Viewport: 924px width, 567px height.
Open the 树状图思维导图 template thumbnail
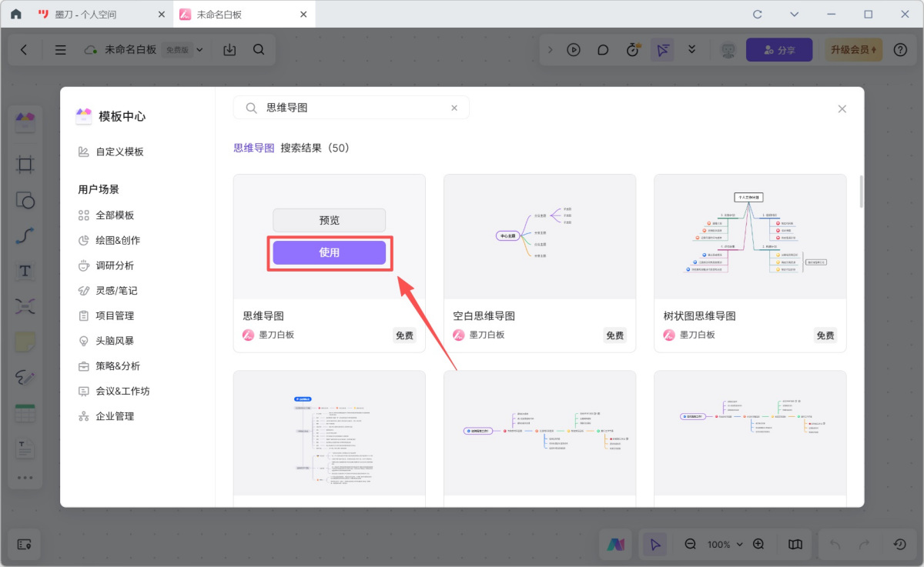tap(750, 237)
